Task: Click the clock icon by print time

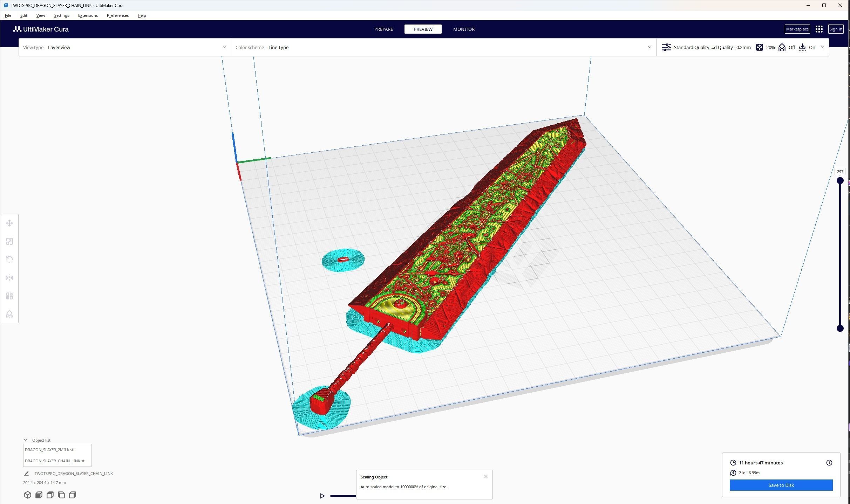Action: click(x=733, y=463)
